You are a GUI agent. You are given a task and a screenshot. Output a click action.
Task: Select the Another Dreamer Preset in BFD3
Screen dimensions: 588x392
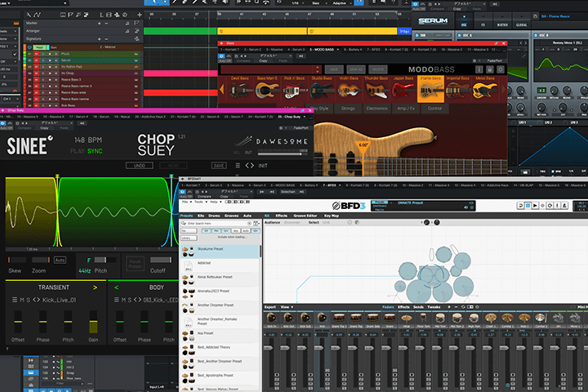click(220, 308)
